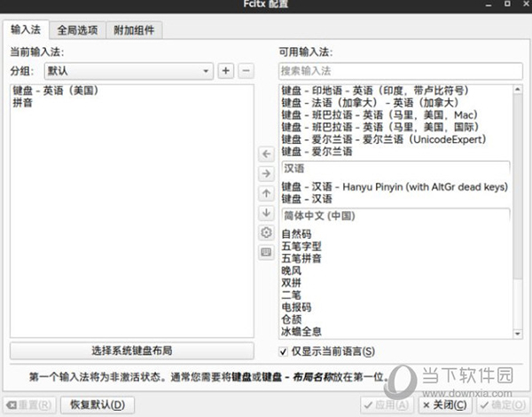Open the gear configuration for input method
Screen dimensions: 532x417
tap(266, 232)
